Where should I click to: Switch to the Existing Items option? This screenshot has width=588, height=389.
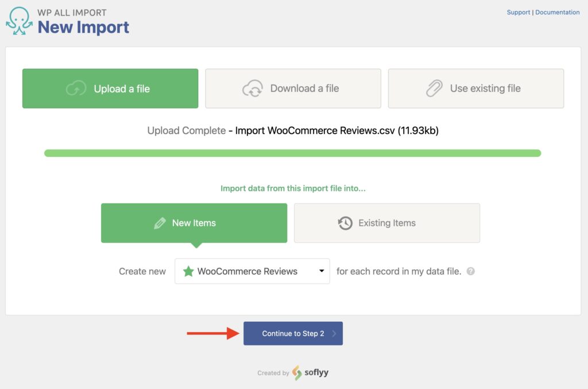point(386,223)
